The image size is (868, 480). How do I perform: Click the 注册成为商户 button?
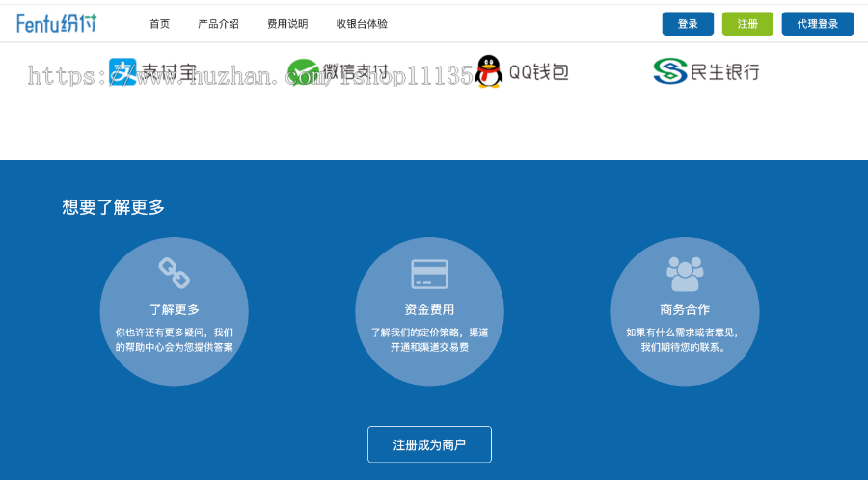click(429, 444)
